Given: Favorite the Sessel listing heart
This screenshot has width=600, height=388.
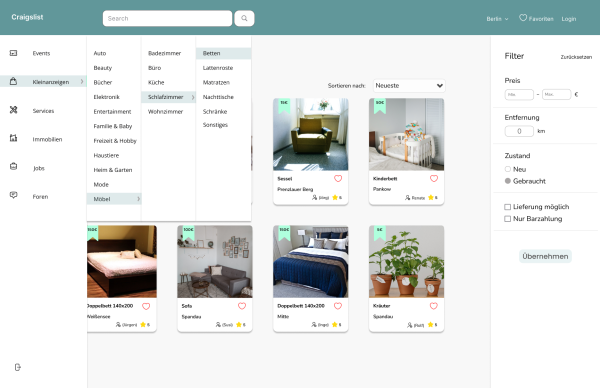Looking at the screenshot, I should (x=338, y=179).
